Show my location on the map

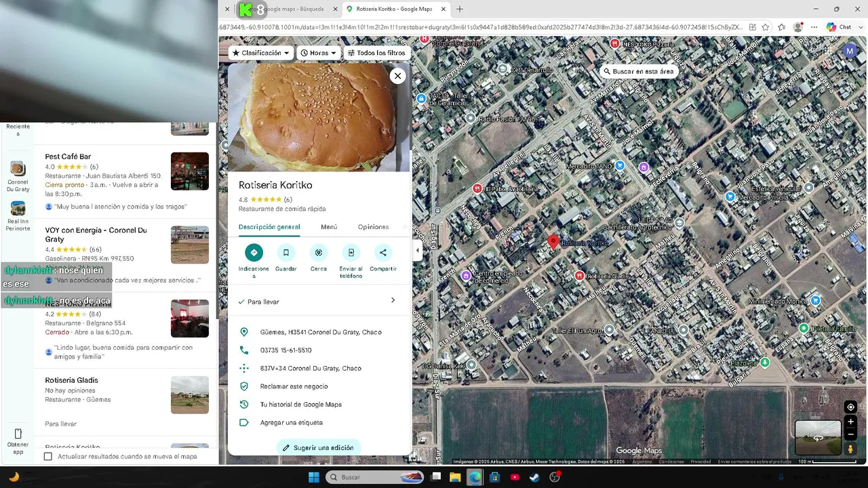(850, 407)
